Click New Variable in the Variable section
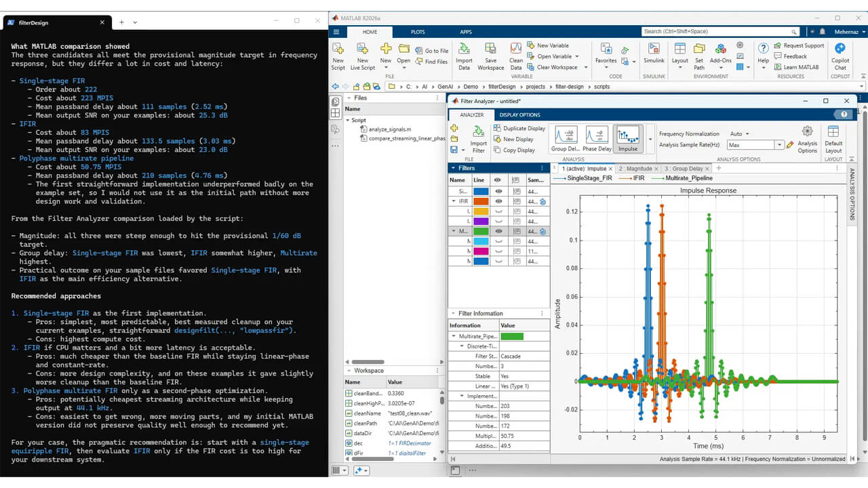The image size is (868, 488). click(548, 45)
